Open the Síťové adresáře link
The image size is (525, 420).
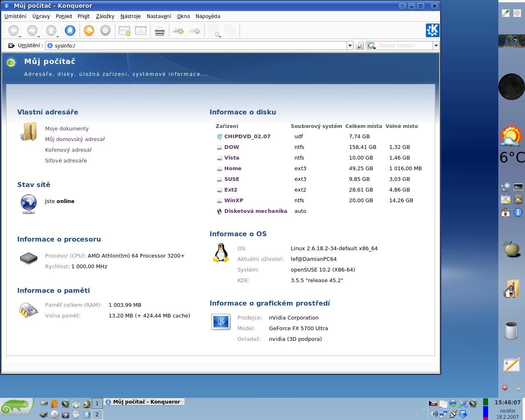[x=66, y=161]
